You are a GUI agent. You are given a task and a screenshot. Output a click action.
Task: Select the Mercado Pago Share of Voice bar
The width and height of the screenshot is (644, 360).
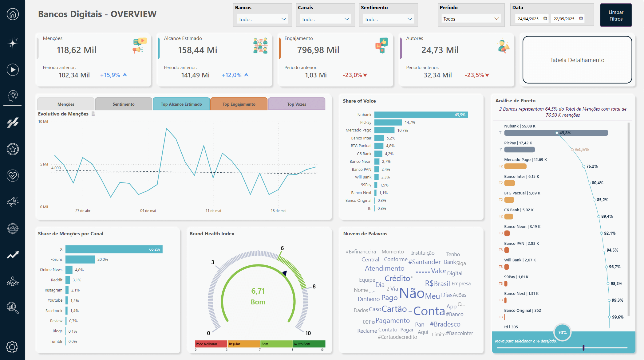click(384, 130)
